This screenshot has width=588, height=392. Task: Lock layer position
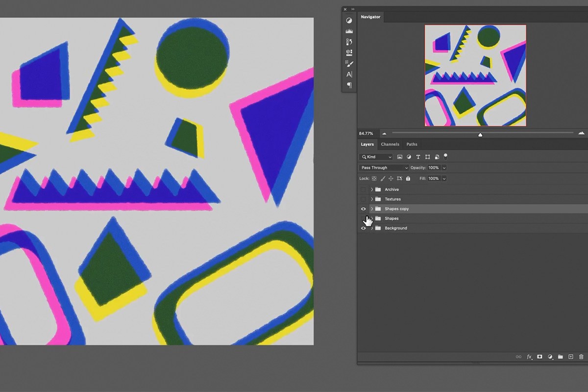(391, 179)
